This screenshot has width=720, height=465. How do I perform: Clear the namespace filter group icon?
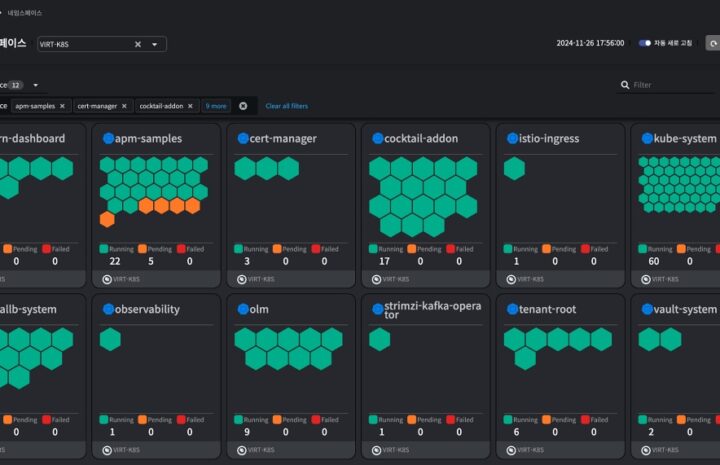[x=243, y=106]
